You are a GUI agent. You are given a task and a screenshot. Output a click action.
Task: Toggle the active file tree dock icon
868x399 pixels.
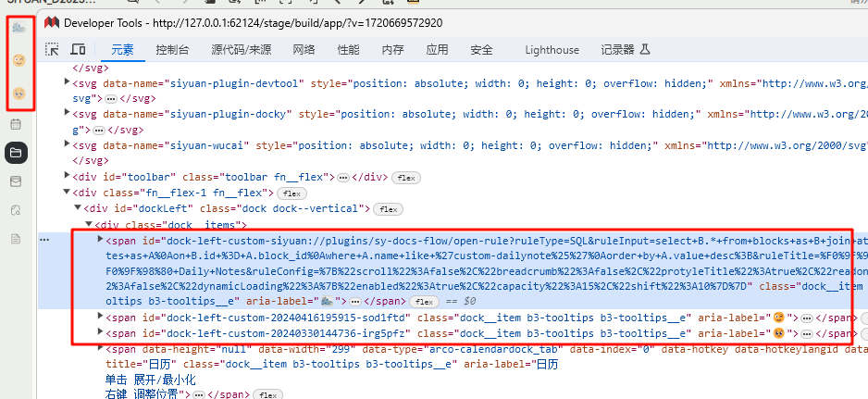pyautogui.click(x=16, y=153)
